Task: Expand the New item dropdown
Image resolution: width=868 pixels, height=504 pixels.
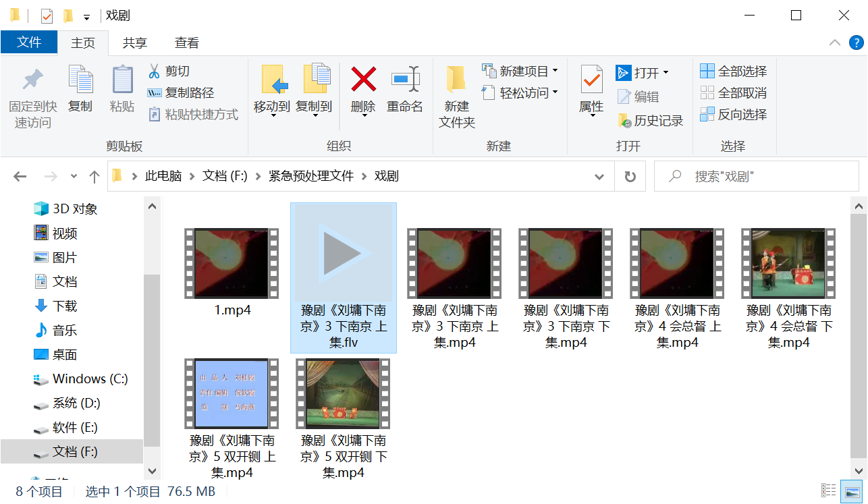Action: click(x=555, y=71)
